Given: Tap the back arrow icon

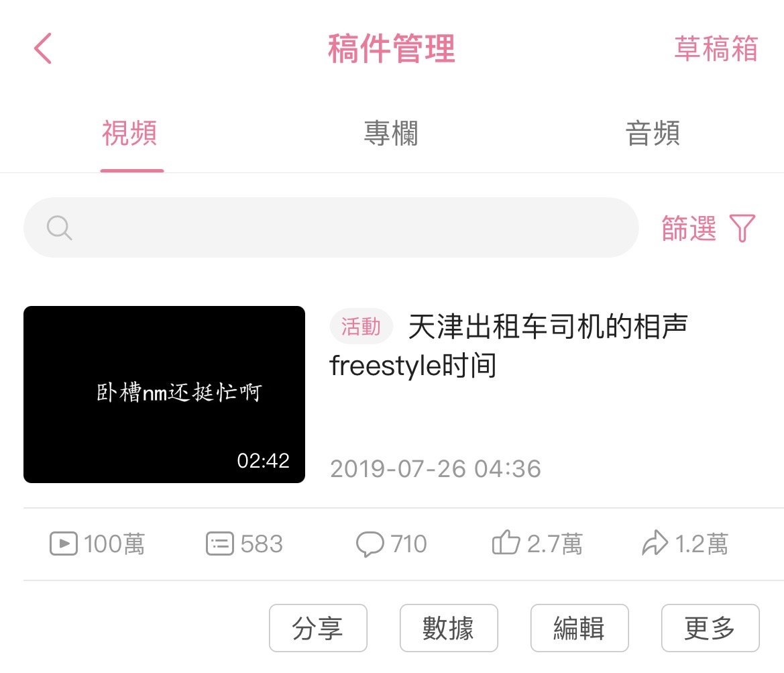Looking at the screenshot, I should click(43, 48).
